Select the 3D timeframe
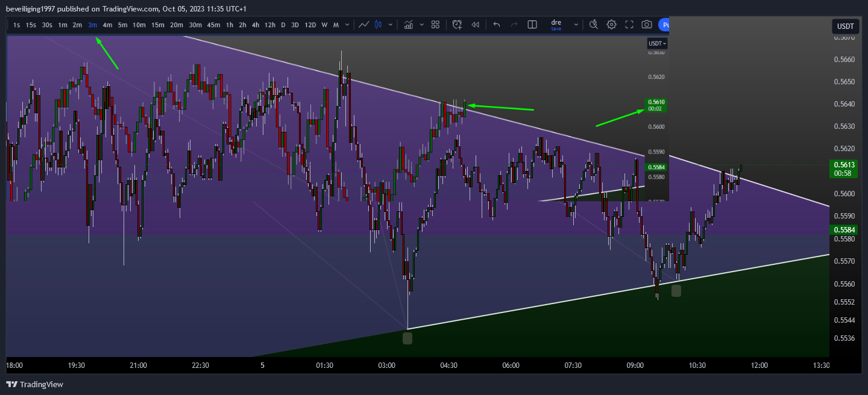The height and width of the screenshot is (395, 868). coord(295,25)
